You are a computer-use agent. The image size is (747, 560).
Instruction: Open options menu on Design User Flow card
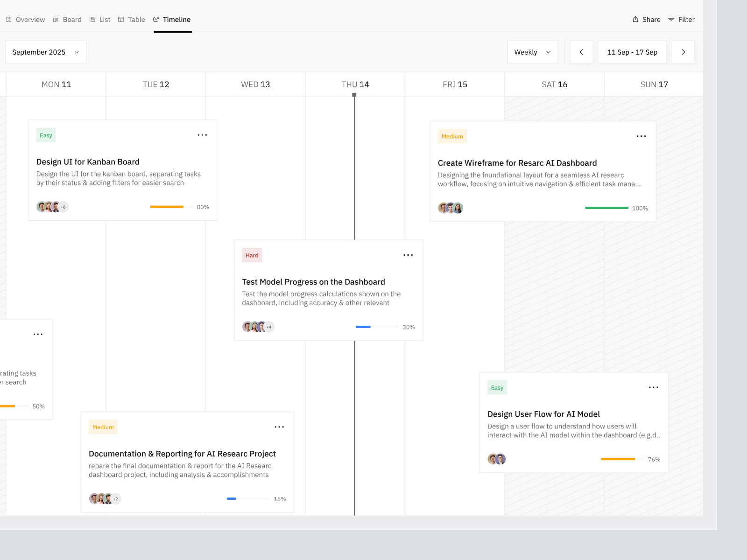[654, 387]
